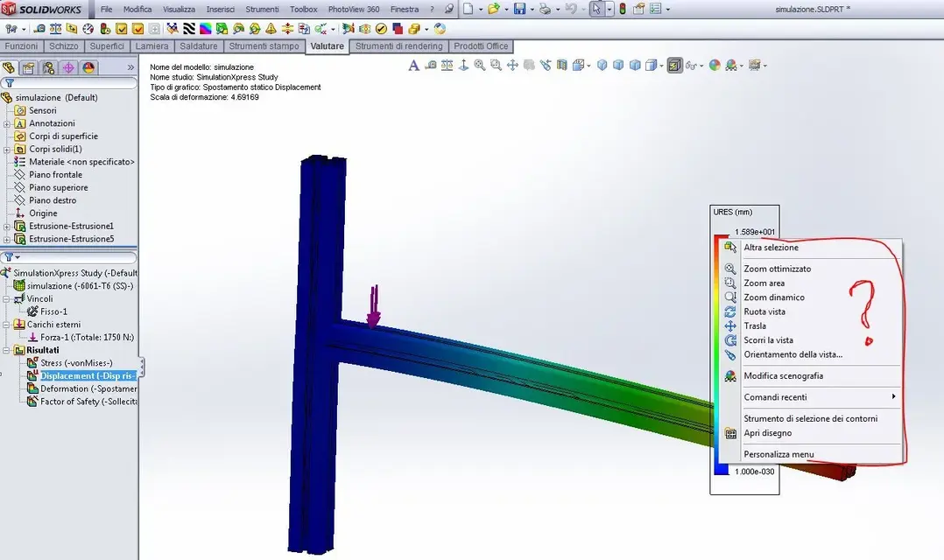Open the yellow triangle symmetry check tool
The width and height of the screenshot is (944, 560).
pos(271,28)
